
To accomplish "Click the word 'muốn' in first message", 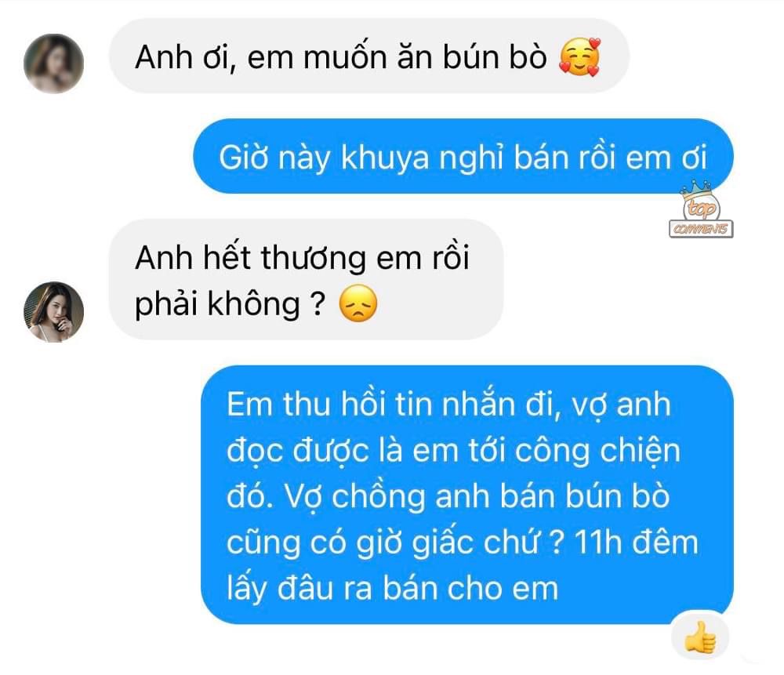I will (345, 57).
